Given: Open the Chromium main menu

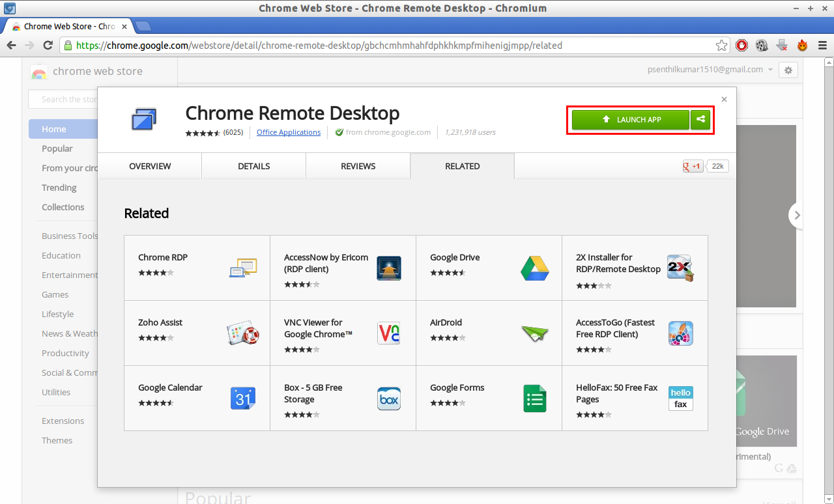Looking at the screenshot, I should pos(822,46).
